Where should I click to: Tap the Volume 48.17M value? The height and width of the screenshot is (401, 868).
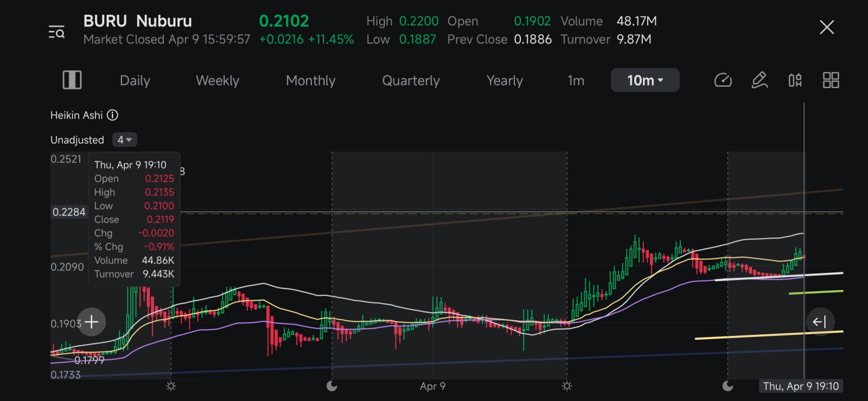tap(636, 21)
